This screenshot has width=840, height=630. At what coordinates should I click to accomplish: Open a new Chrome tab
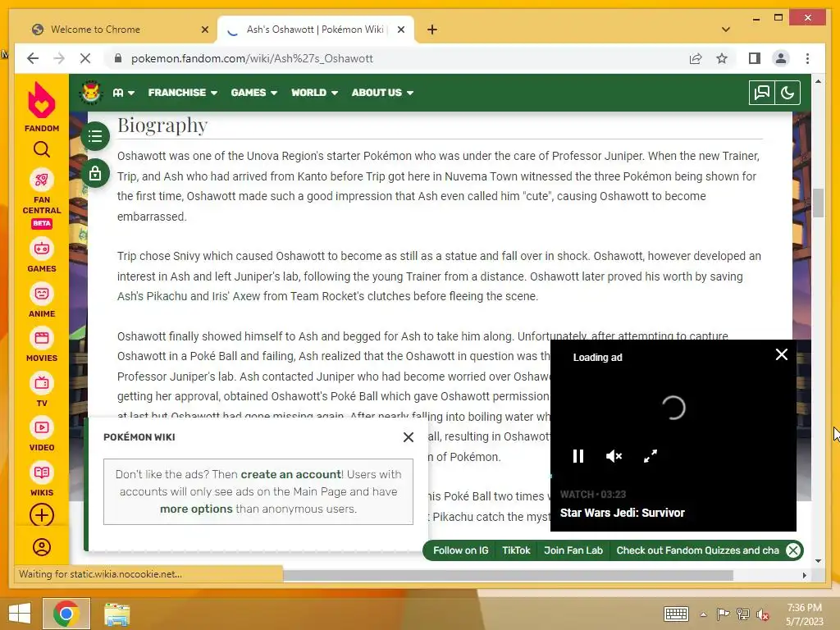tap(432, 30)
